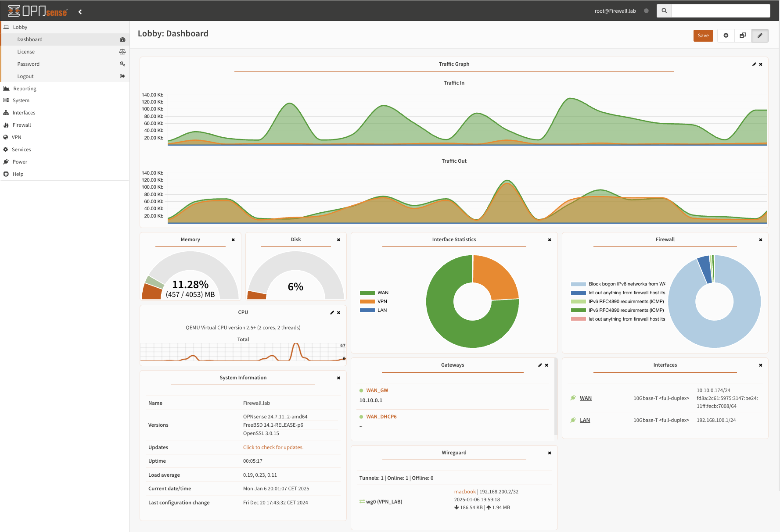Click the WAN_GW green status dot
Image resolution: width=780 pixels, height=532 pixels.
tap(361, 390)
